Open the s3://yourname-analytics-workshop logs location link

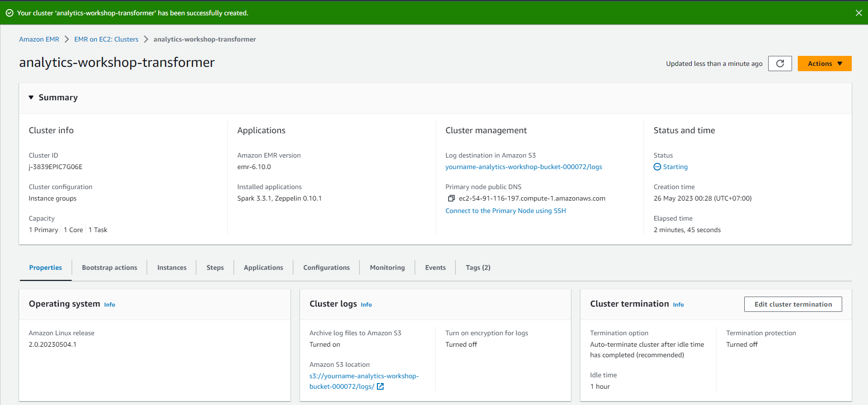coord(364,381)
